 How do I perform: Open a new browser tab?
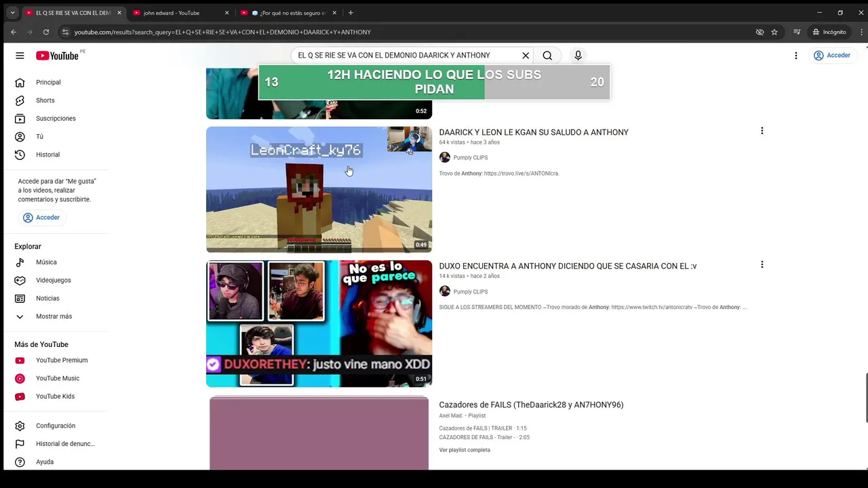[351, 13]
